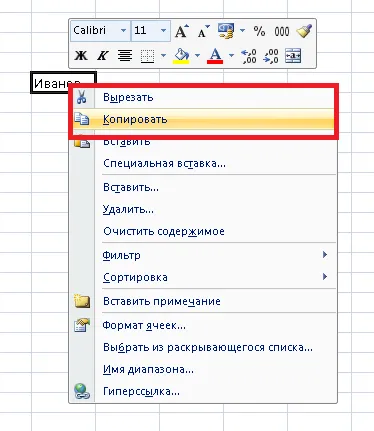Viewport: 374px width, 431px height.
Task: Open the Сортировка submenu
Action: 203,277
